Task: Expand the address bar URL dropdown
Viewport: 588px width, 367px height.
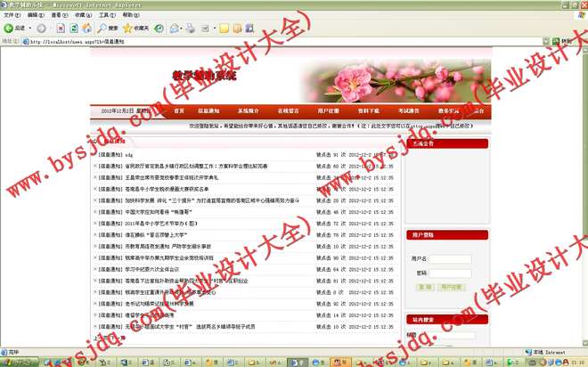Action: coord(545,41)
